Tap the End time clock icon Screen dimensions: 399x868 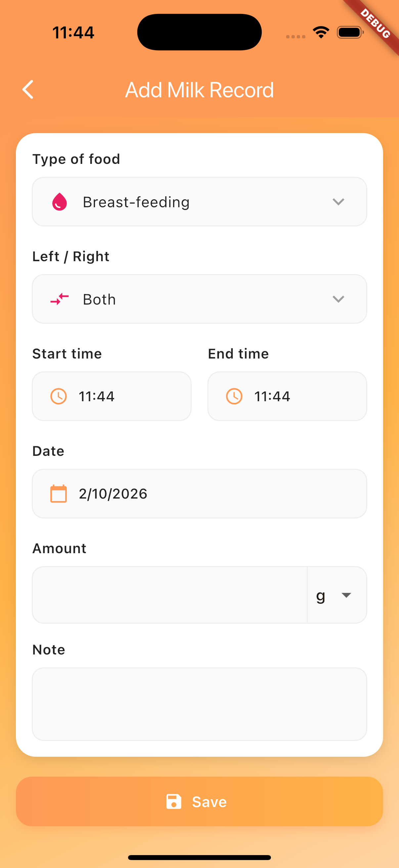coord(234,396)
